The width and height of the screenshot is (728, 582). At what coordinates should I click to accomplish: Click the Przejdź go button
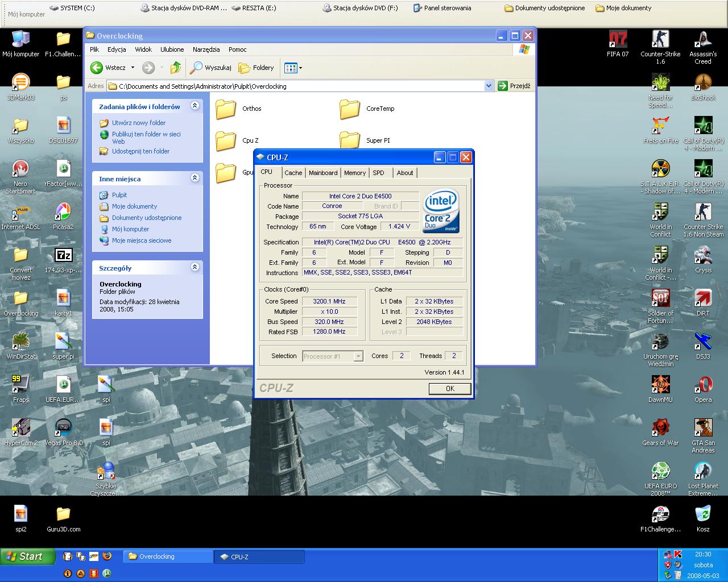[514, 86]
